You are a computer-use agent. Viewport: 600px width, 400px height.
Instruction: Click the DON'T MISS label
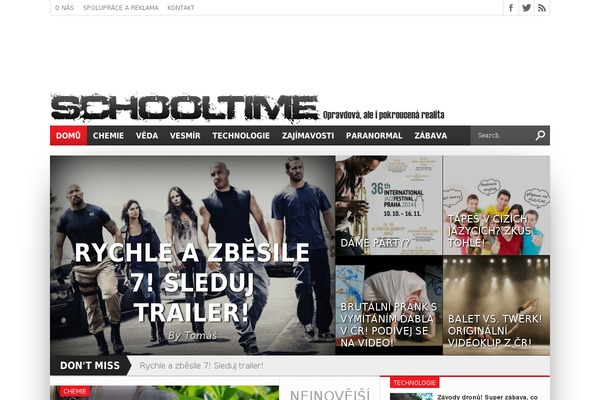tap(90, 366)
